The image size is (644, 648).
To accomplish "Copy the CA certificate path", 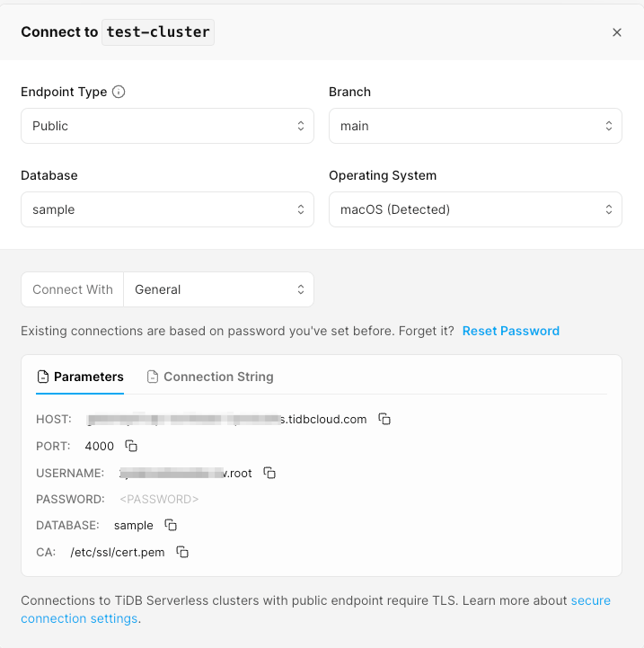I will click(x=182, y=552).
